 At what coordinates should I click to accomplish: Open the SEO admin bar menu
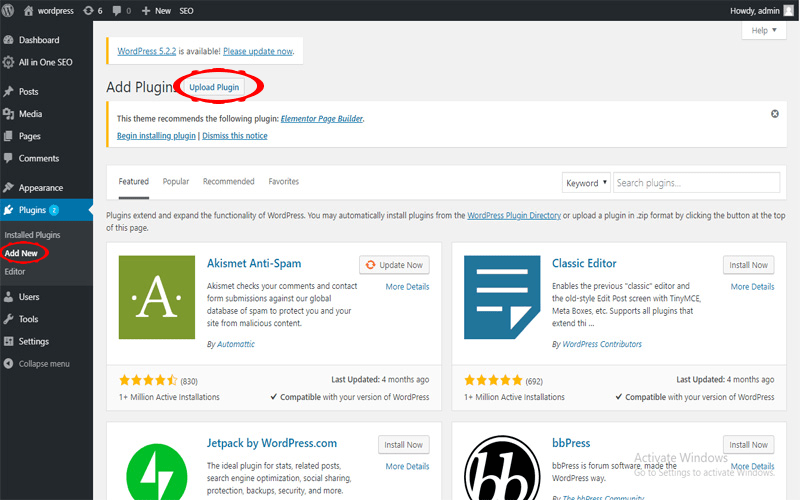coord(186,11)
